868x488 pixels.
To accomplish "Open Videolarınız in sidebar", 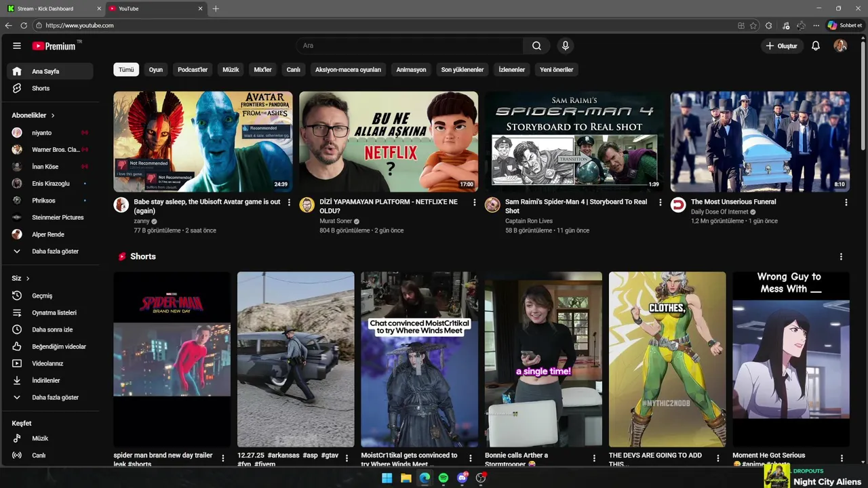I will click(50, 363).
